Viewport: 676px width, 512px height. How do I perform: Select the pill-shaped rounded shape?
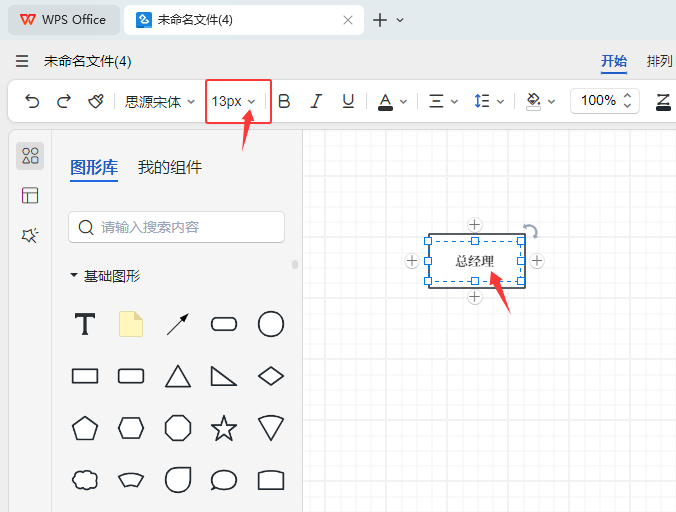224,324
